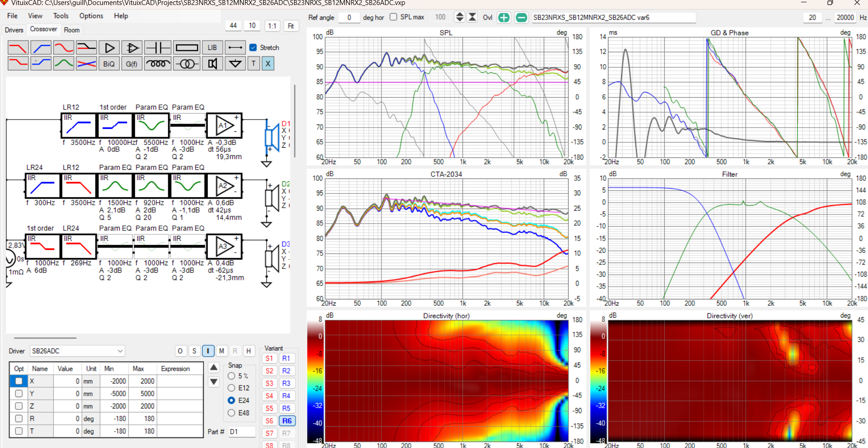868x448 pixels.
Task: Insert a capacitor component
Action: (158, 48)
